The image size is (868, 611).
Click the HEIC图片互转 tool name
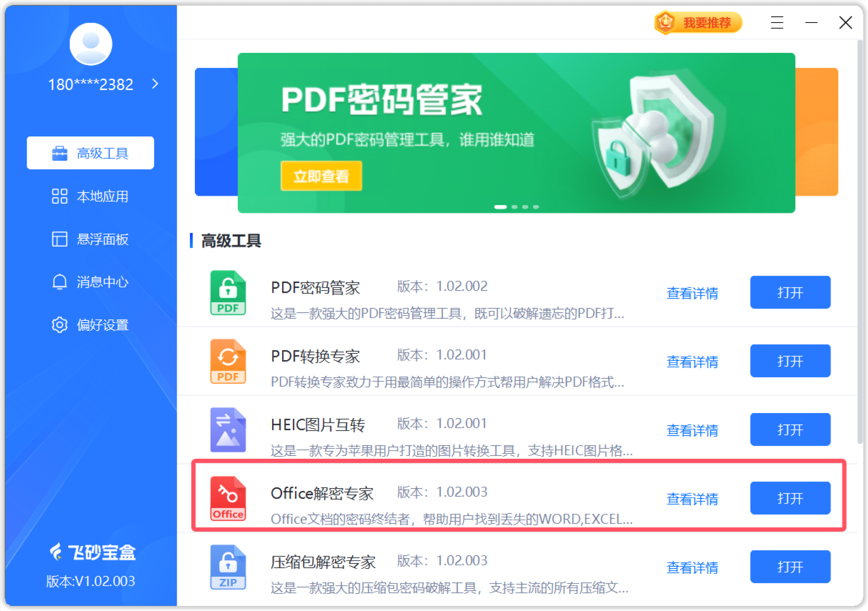coord(318,425)
